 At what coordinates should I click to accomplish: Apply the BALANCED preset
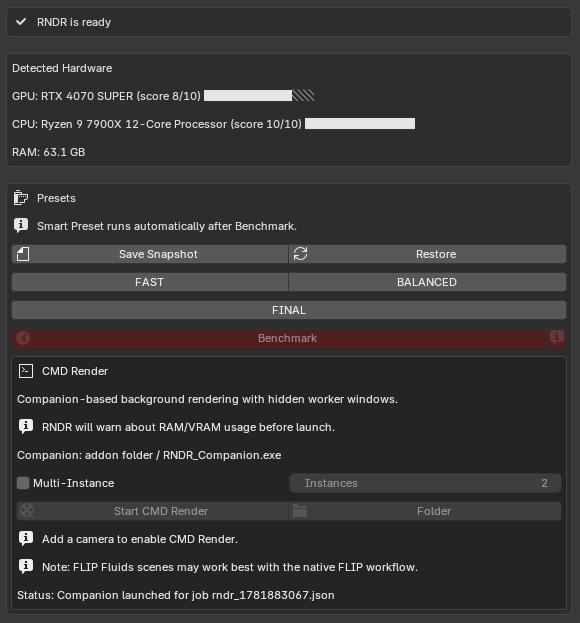pyautogui.click(x=427, y=282)
